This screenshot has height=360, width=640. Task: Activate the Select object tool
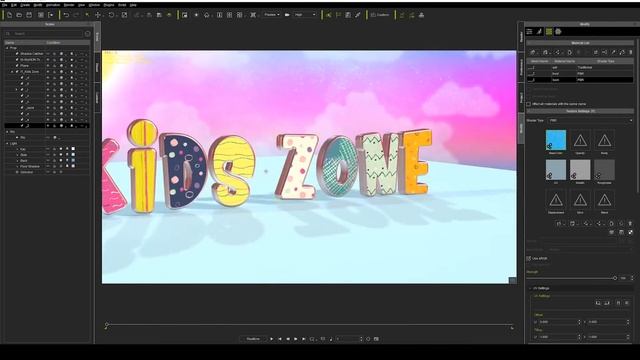tap(87, 15)
